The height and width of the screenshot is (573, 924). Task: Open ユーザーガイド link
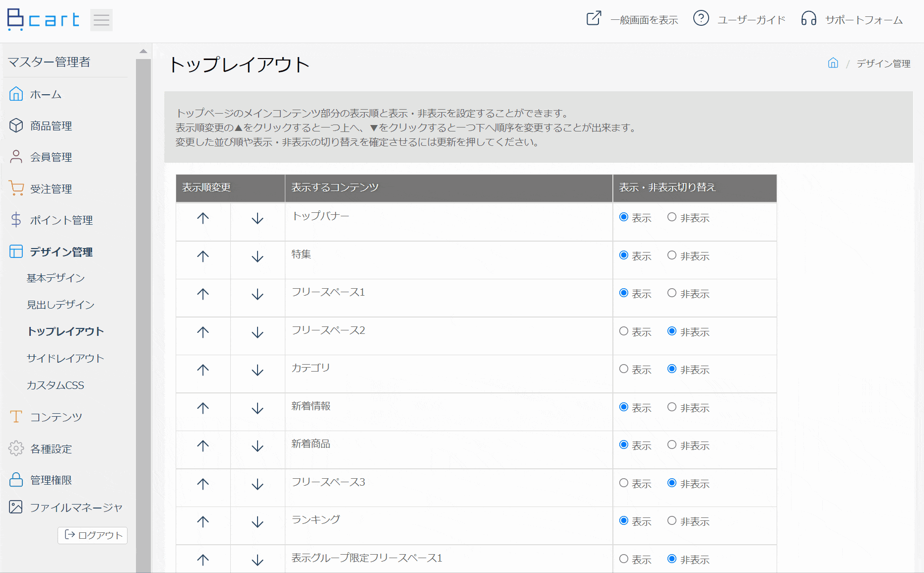click(x=751, y=20)
